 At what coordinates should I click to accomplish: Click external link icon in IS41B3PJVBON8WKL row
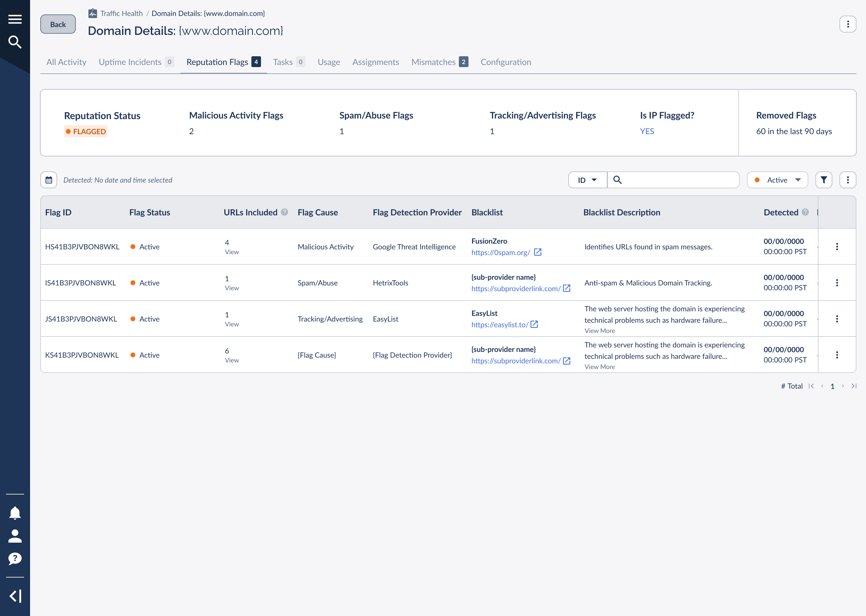point(567,288)
